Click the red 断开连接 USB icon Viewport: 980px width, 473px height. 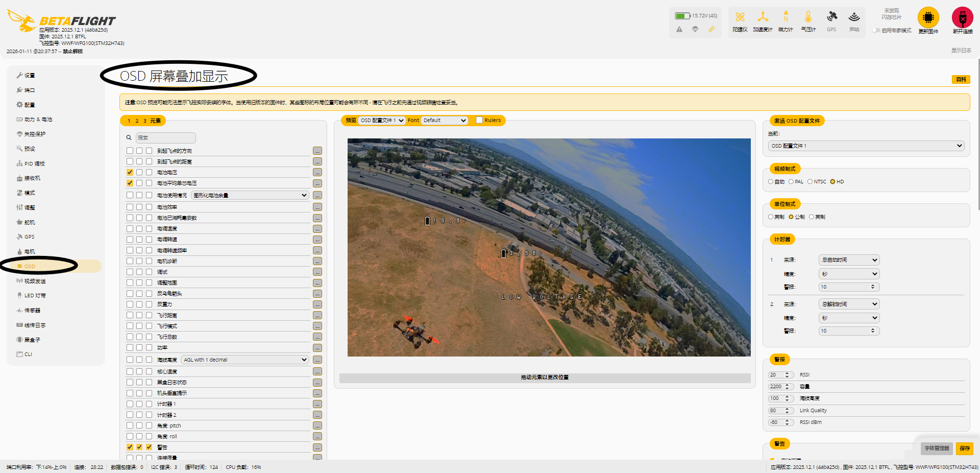962,18
